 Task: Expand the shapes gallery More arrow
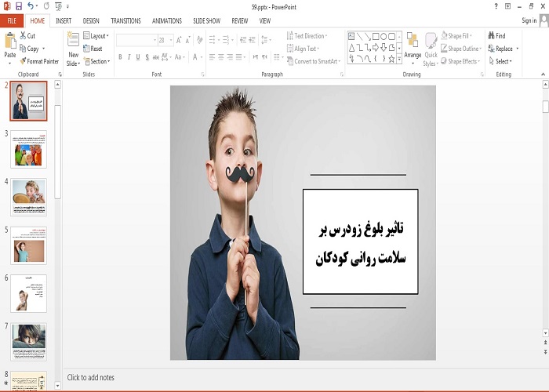[x=399, y=60]
